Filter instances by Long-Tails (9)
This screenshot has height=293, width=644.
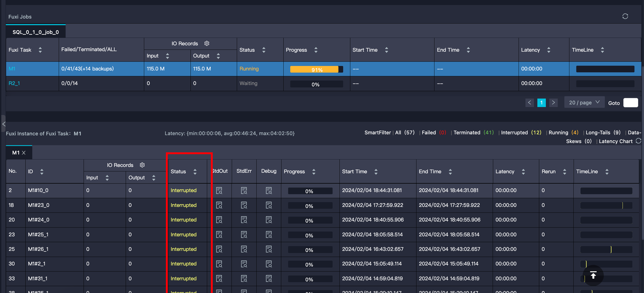(x=603, y=132)
